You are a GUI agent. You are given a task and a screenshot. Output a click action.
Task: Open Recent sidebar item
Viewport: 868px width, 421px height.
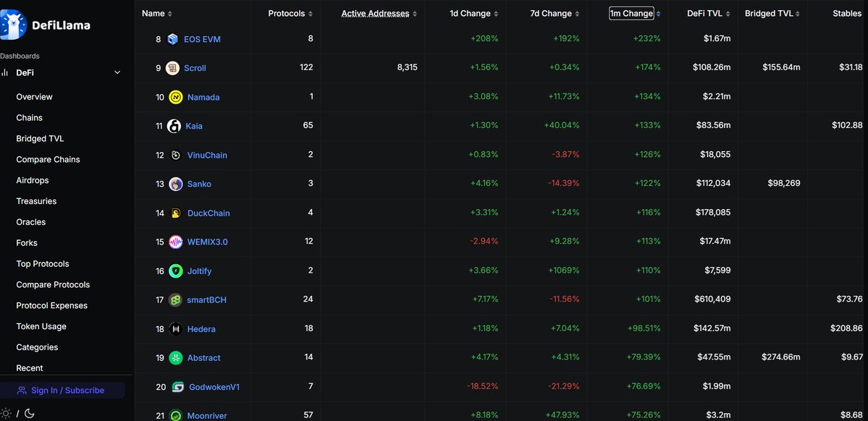click(x=30, y=368)
